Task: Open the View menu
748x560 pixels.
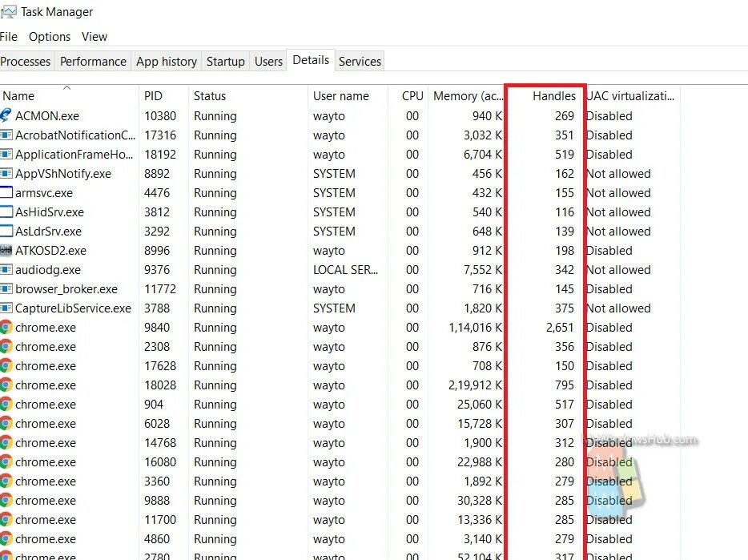Action: click(95, 37)
